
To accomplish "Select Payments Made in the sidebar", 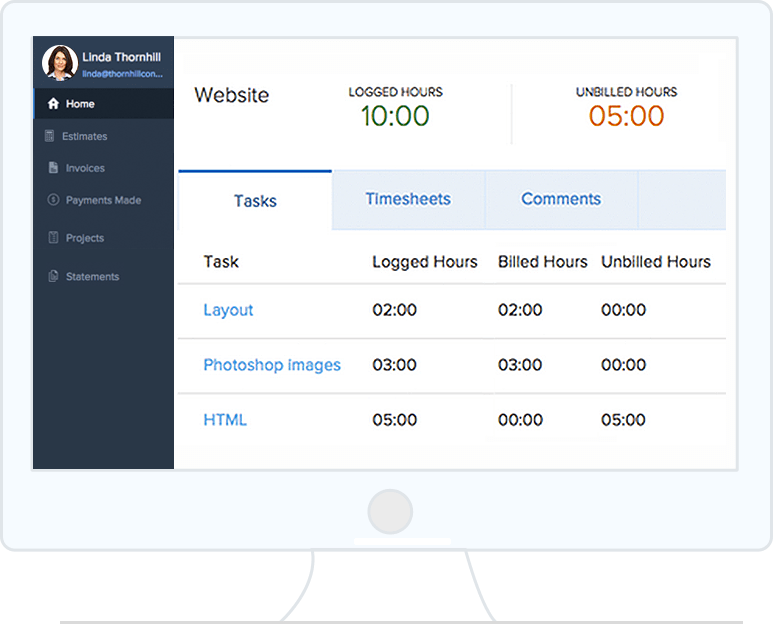I will point(104,200).
